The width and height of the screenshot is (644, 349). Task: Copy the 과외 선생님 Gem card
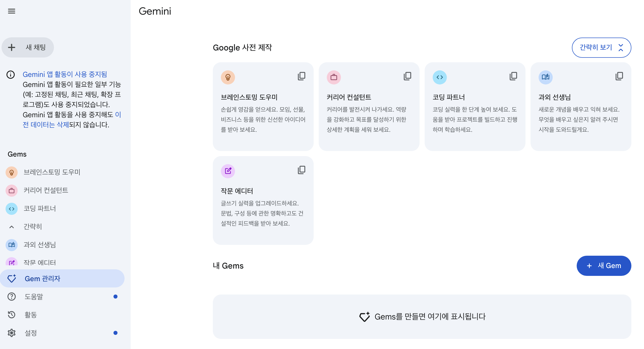[x=619, y=76]
